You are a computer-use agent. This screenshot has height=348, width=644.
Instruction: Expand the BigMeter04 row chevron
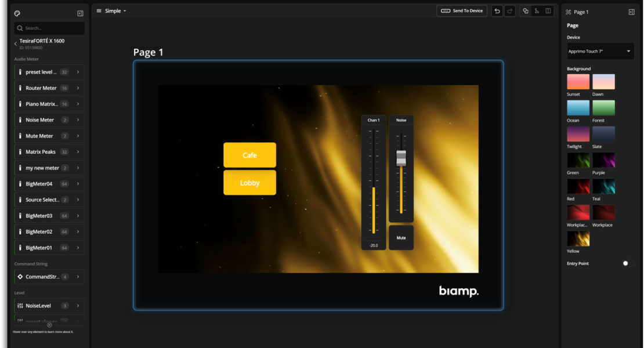point(78,184)
